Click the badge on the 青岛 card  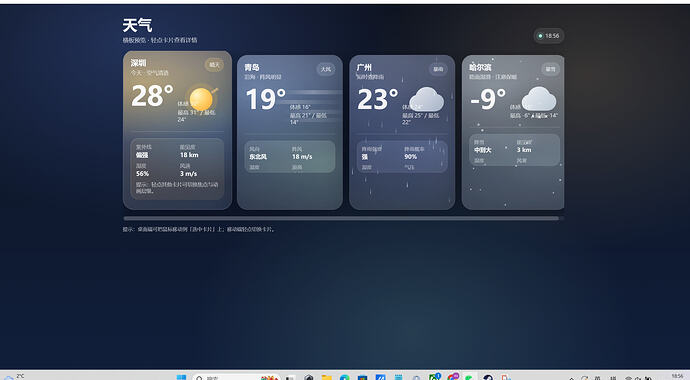click(326, 69)
